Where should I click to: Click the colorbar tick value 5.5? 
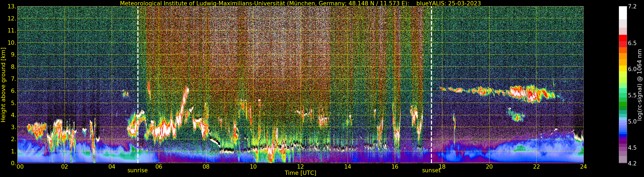(632, 95)
